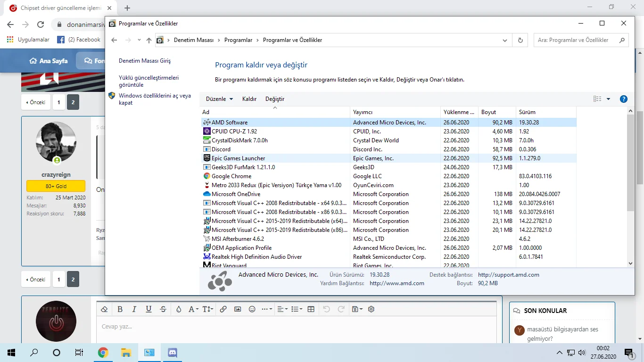Open Denetim Masası Giriş link
The height and width of the screenshot is (362, 644).
pyautogui.click(x=145, y=61)
